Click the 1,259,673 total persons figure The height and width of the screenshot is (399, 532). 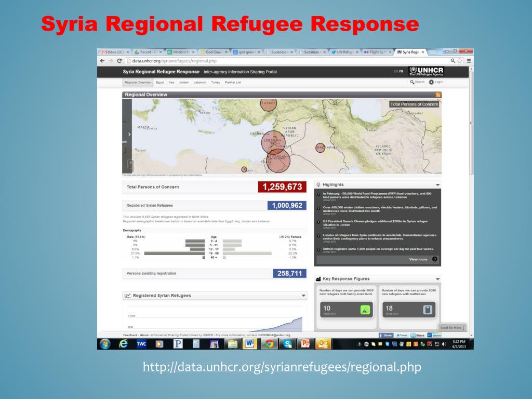tap(282, 187)
